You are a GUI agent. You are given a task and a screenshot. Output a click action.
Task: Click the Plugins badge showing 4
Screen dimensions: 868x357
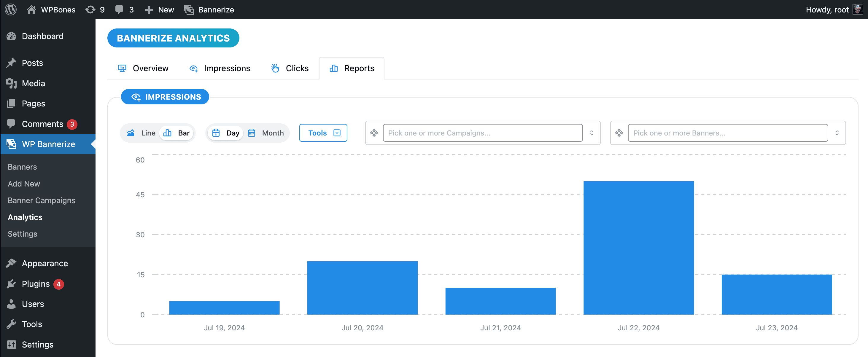point(59,284)
